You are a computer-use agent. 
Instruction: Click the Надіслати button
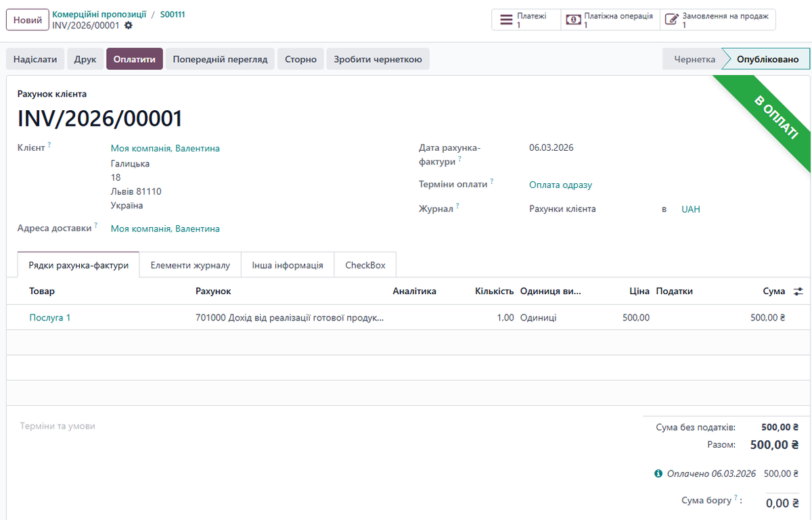35,60
